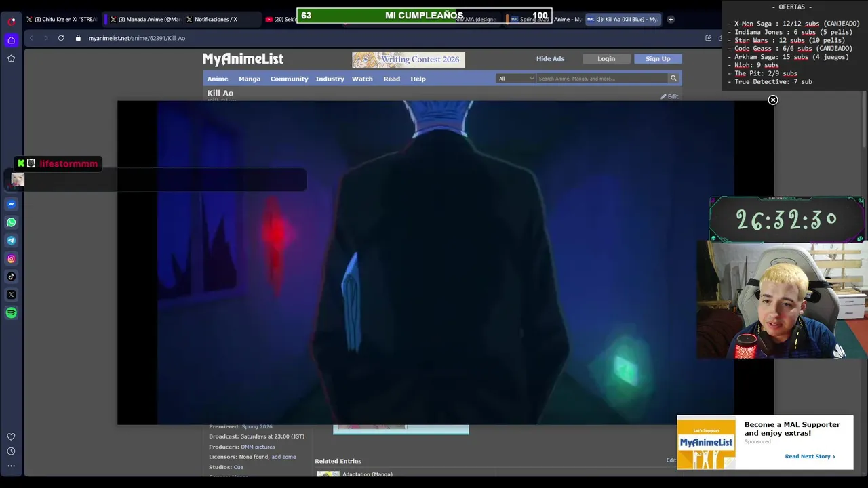
Task: Click the Sign Up button
Action: click(x=658, y=59)
